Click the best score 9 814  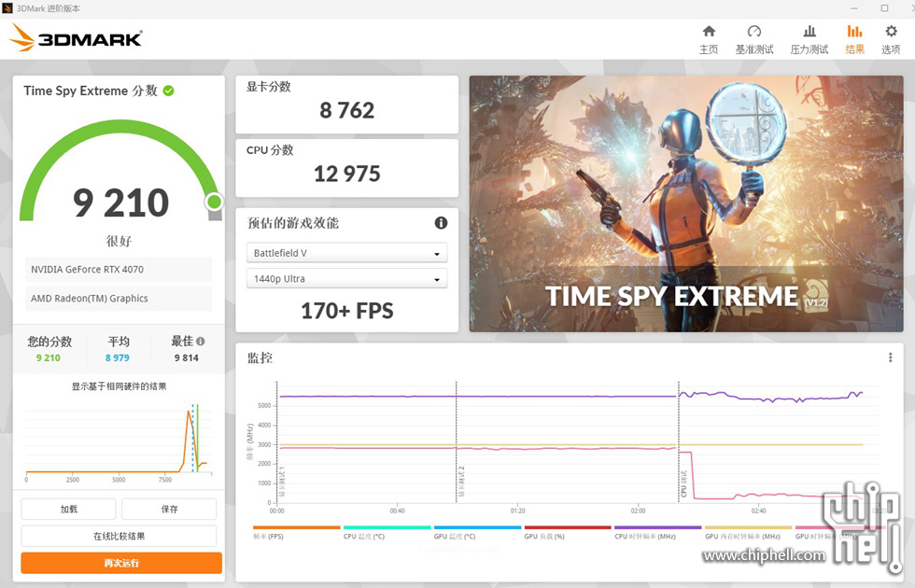point(187,357)
